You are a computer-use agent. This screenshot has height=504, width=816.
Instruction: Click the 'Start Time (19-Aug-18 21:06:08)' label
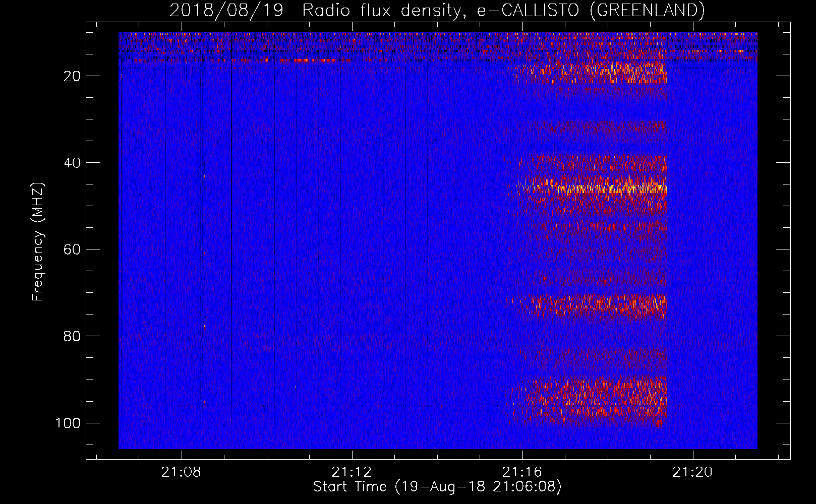point(437,487)
